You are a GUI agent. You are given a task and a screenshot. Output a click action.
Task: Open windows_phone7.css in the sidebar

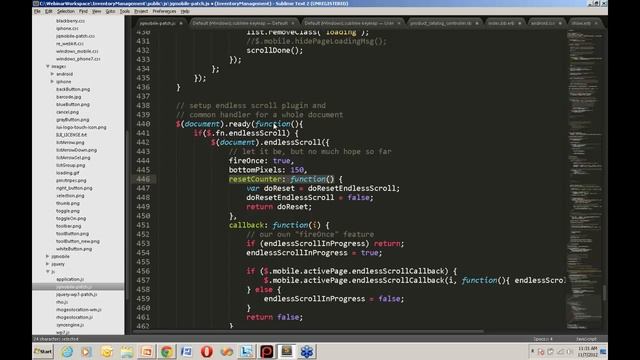click(78, 59)
